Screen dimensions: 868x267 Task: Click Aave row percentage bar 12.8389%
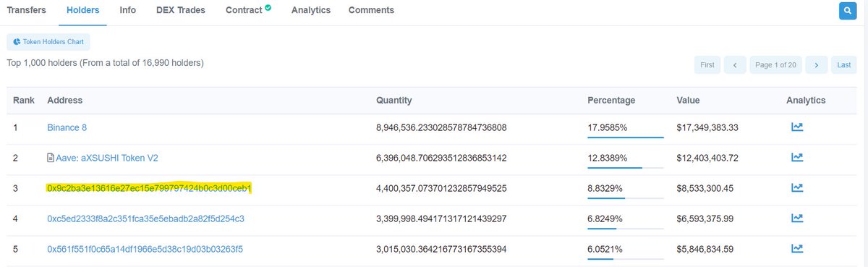[626, 167]
